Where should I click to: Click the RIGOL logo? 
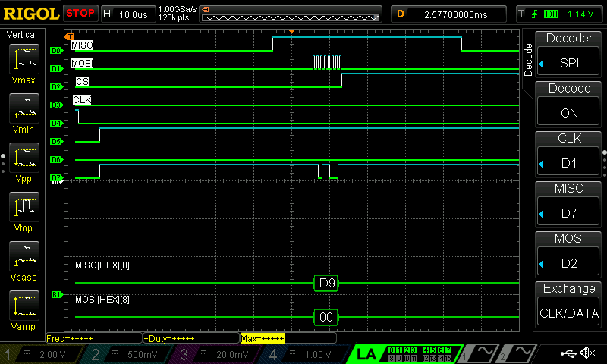click(x=31, y=14)
